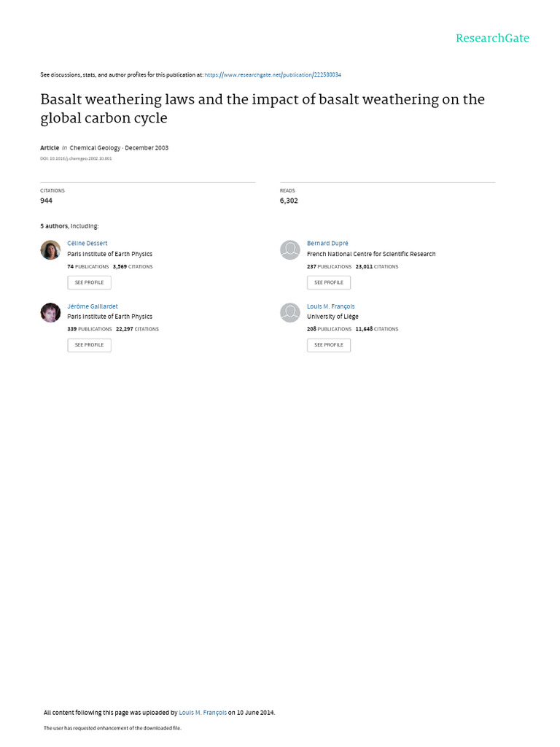The width and height of the screenshot is (560, 747).
Task: Click the Chemical Geology journal name
Action: (x=95, y=147)
